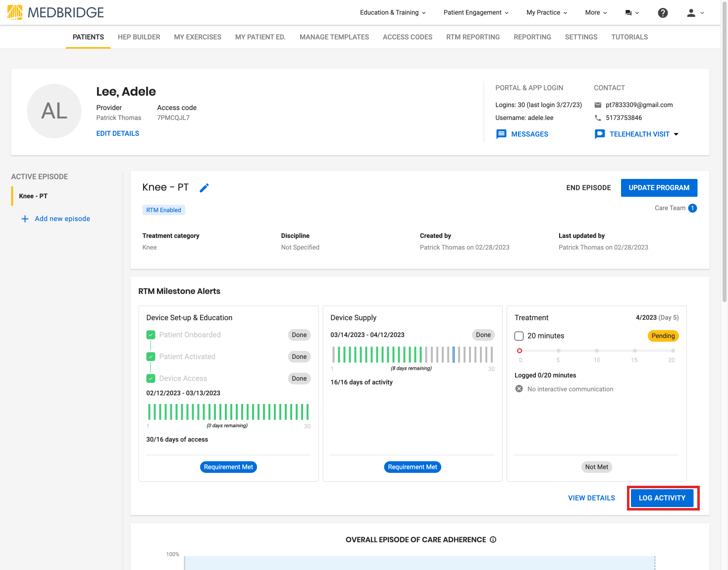Viewport: 728px width, 570px height.
Task: Expand the Education & Training menu
Action: [393, 13]
